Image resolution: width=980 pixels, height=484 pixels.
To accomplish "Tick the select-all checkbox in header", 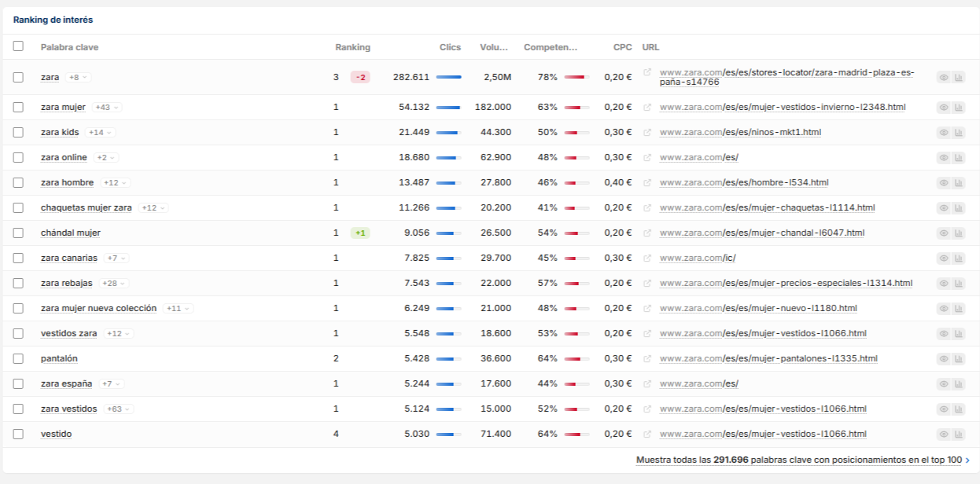I will click(18, 46).
